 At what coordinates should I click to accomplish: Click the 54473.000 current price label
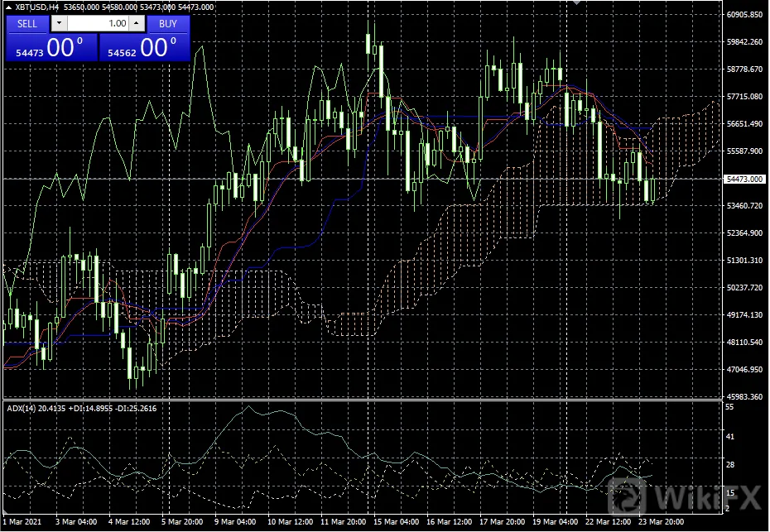point(744,180)
